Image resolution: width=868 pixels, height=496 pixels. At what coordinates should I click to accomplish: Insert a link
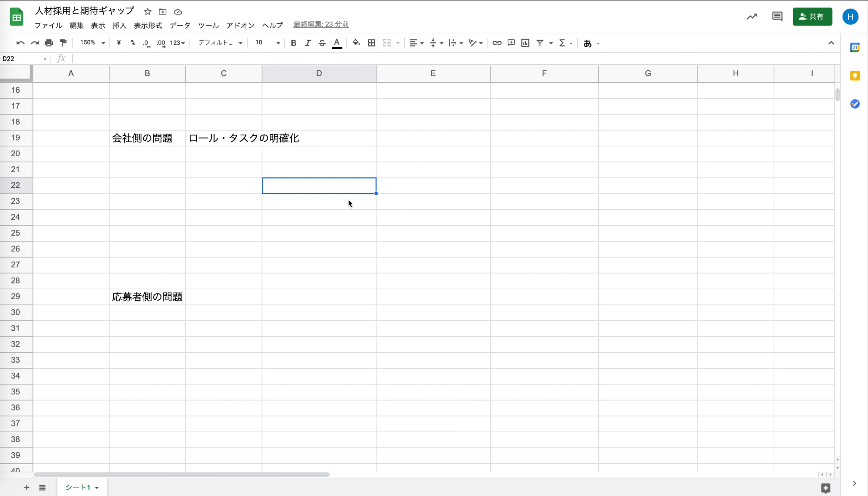(497, 43)
